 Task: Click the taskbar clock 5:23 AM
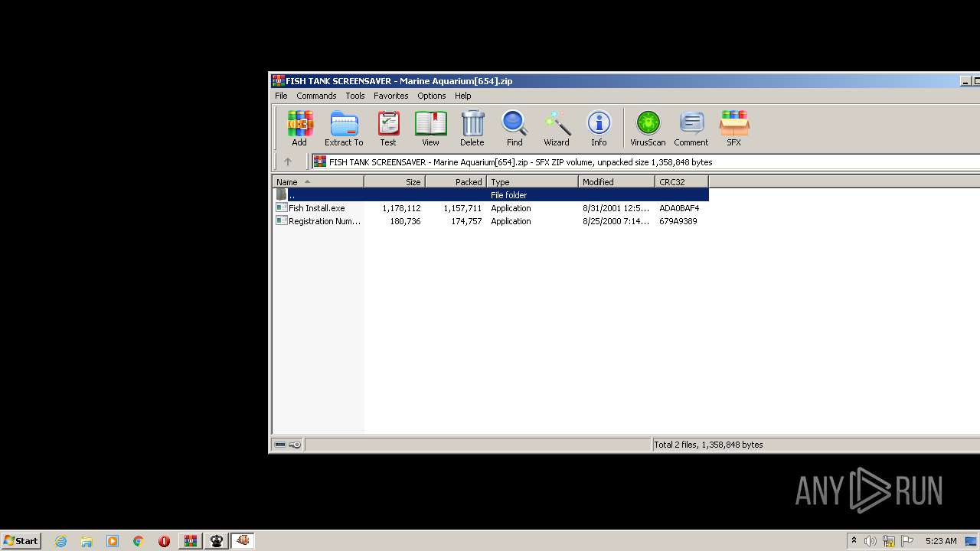(941, 541)
